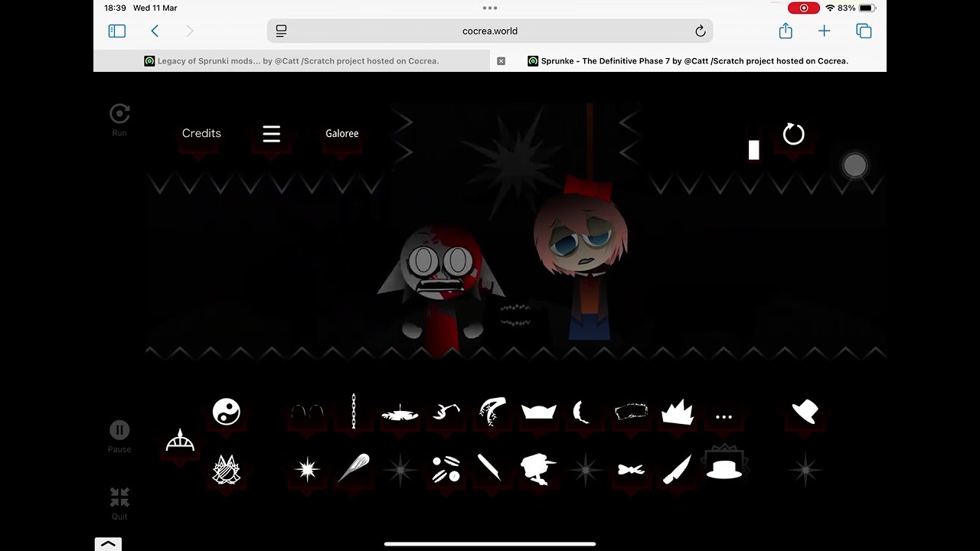The width and height of the screenshot is (980, 551).
Task: Tap the gray floating assistive circle
Action: point(854,165)
